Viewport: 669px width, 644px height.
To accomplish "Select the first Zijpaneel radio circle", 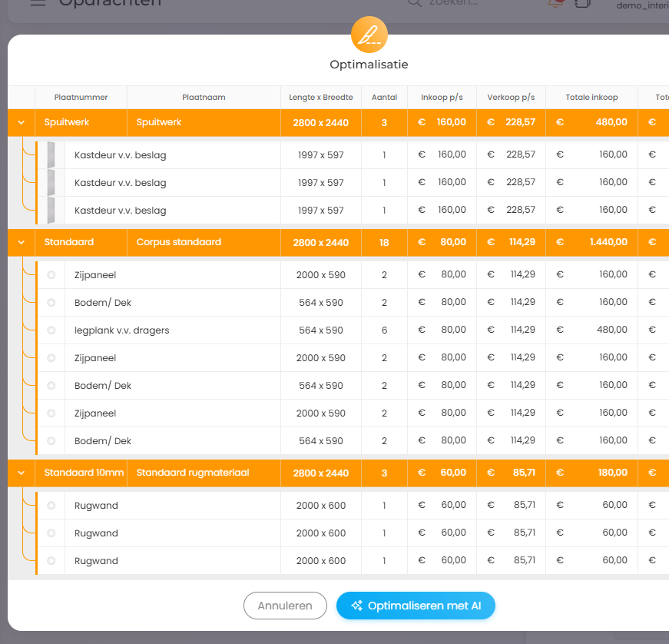I will pos(51,275).
